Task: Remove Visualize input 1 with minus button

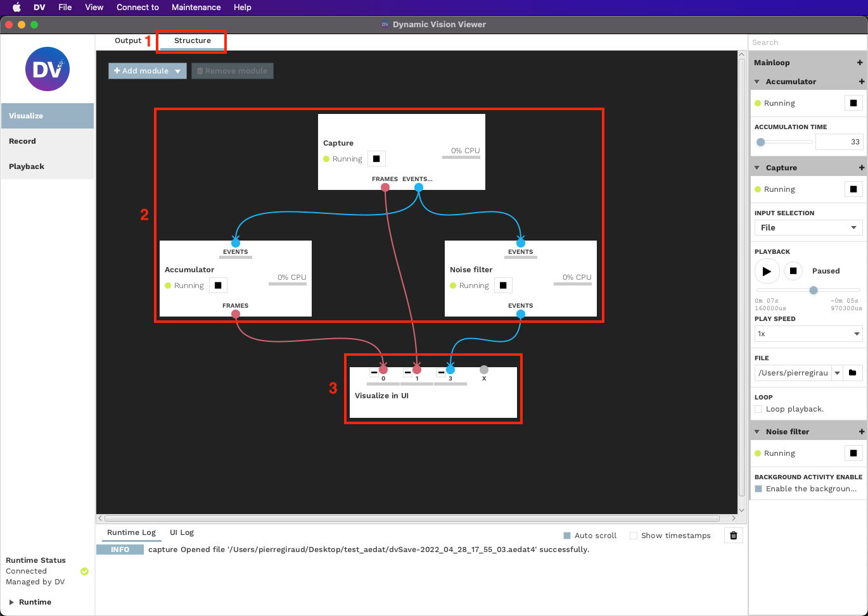Action: point(408,372)
